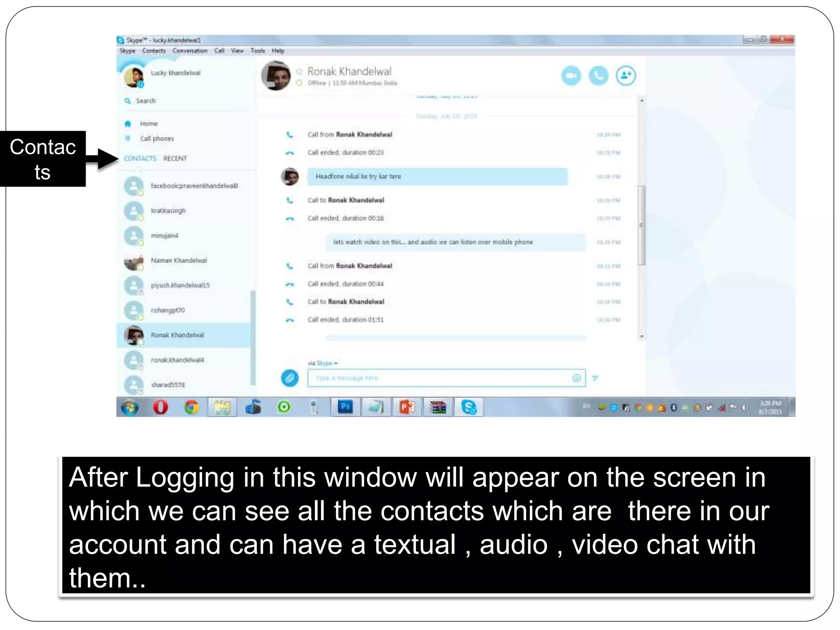Open the Tools menu
Screen dimensions: 840x630
coord(258,51)
